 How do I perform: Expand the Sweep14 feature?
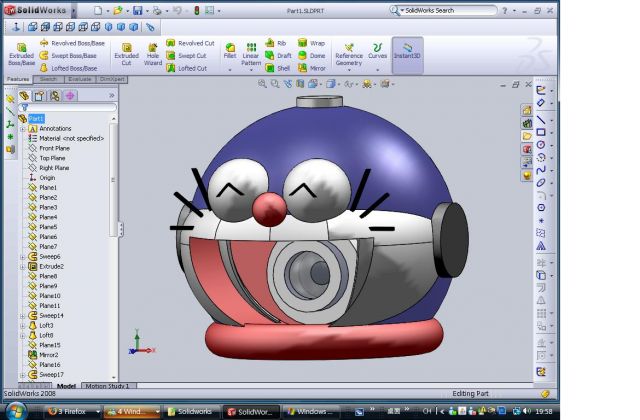(x=23, y=316)
